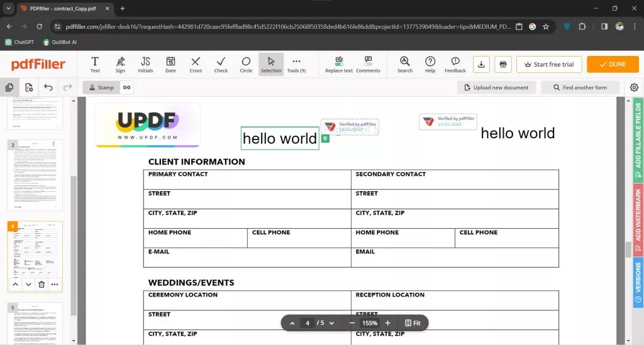Open the pages panel icon
Screen dimensions: 644x345
pos(9,87)
